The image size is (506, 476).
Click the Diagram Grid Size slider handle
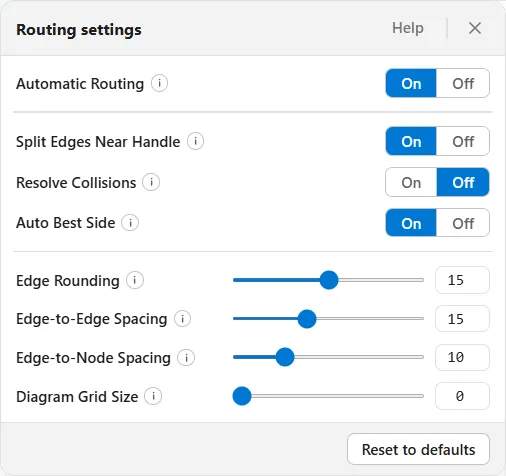[242, 396]
